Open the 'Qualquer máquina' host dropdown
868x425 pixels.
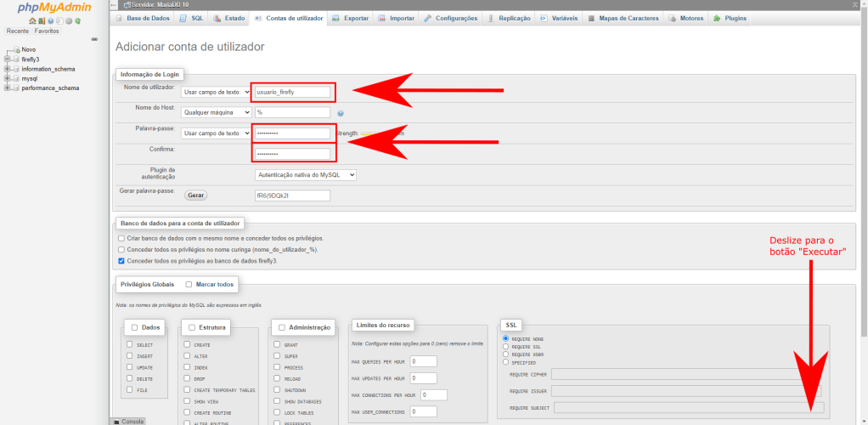(217, 112)
